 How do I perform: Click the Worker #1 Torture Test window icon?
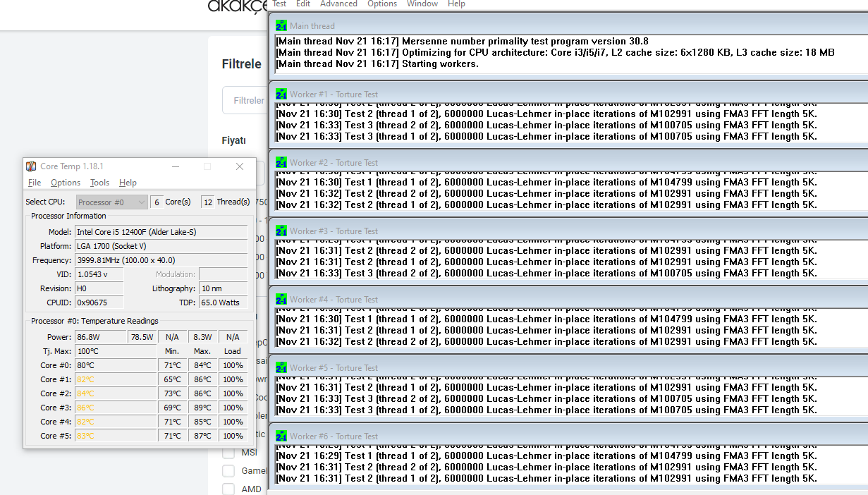(x=281, y=94)
